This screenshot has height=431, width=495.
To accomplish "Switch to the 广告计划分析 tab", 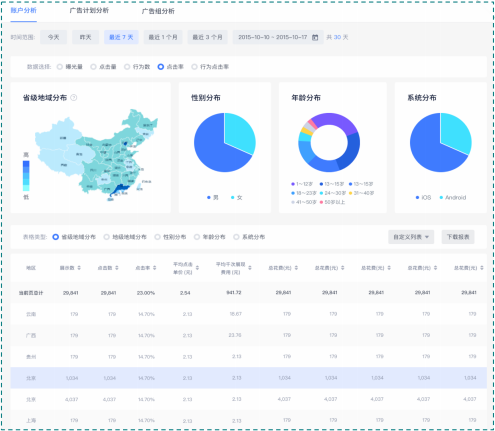I will pos(89,11).
